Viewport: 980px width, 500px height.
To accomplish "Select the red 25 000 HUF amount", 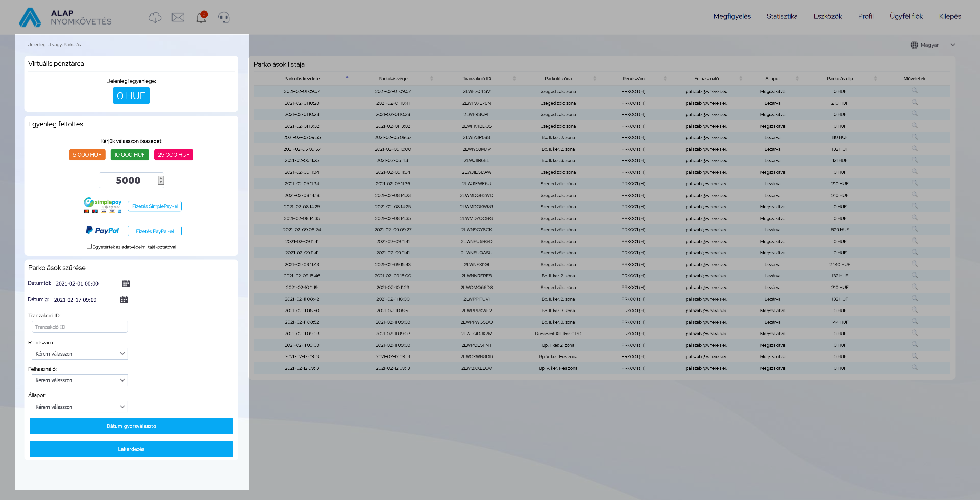I will (174, 155).
